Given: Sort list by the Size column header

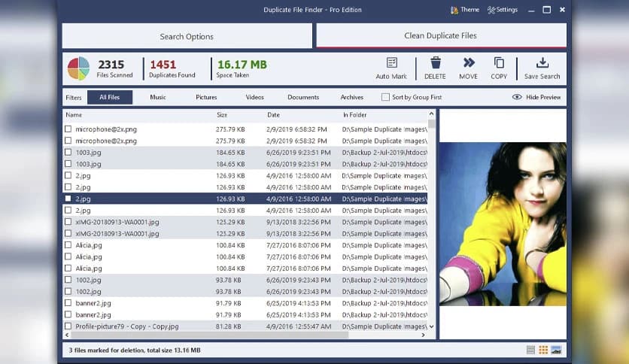Looking at the screenshot, I should pyautogui.click(x=222, y=114).
